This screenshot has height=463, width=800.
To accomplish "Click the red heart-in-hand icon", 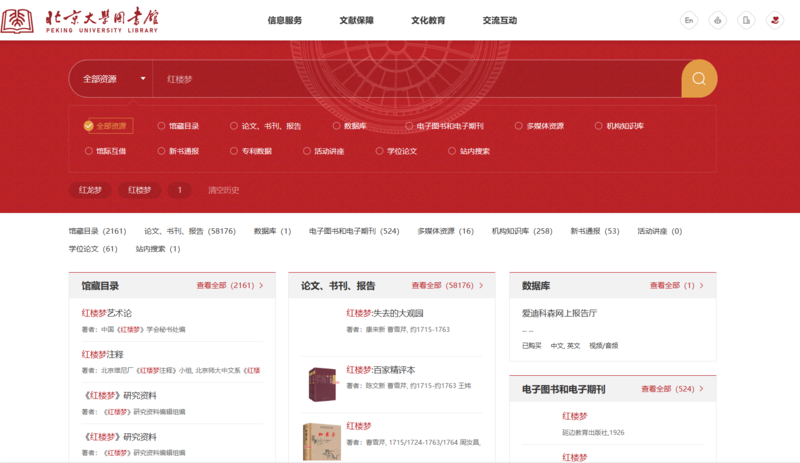I will point(774,20).
